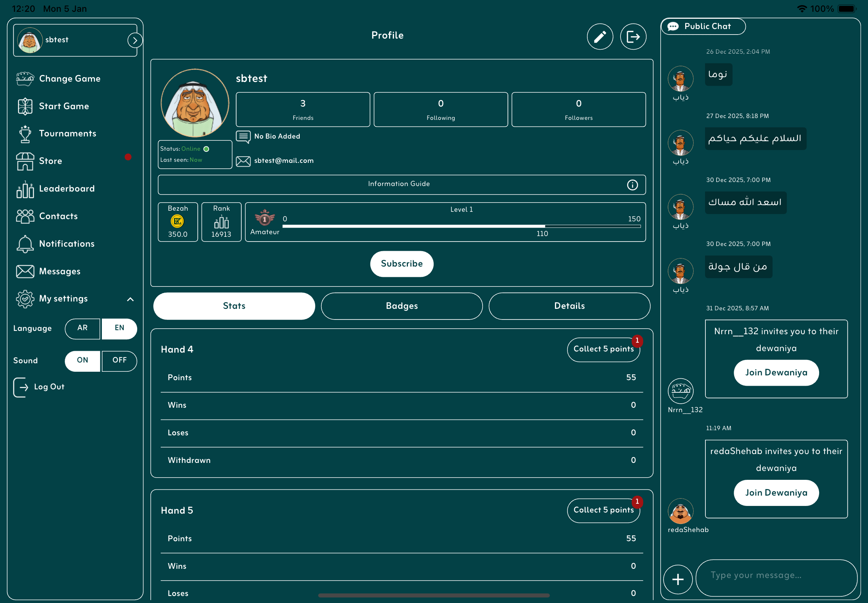Click the plus icon beside message box
The height and width of the screenshot is (603, 868).
[x=677, y=579]
